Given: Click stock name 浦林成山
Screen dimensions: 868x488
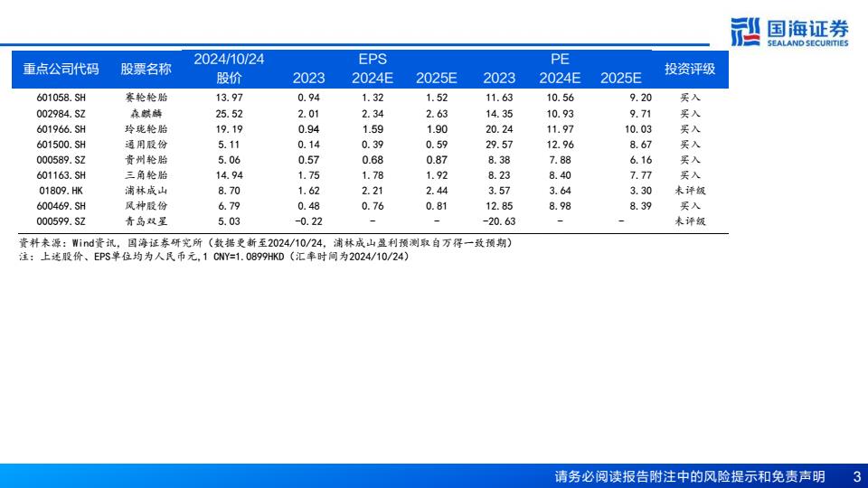Looking at the screenshot, I should (x=146, y=191).
